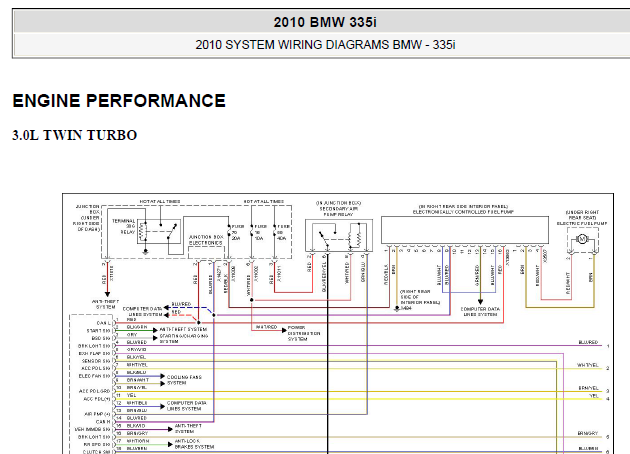This screenshot has width=630, height=454.
Task: Click the "ANTI-LOCK BRAKES SYSTEM" label
Action: point(194,444)
